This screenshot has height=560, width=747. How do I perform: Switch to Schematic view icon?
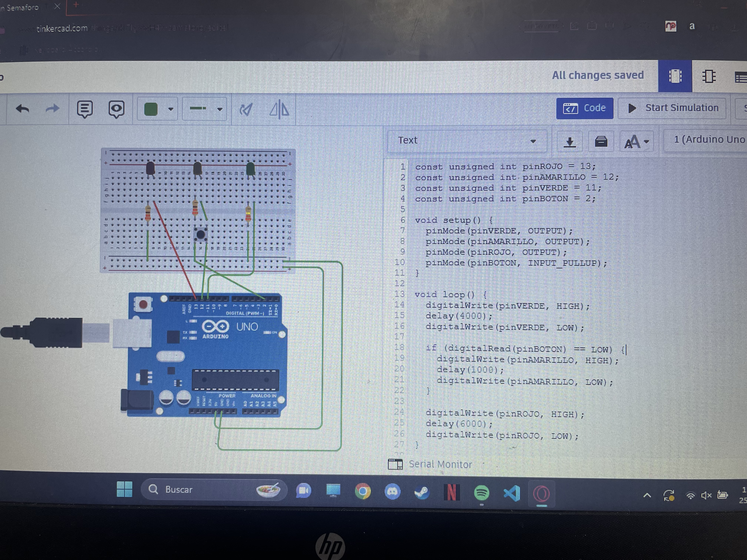(x=708, y=76)
